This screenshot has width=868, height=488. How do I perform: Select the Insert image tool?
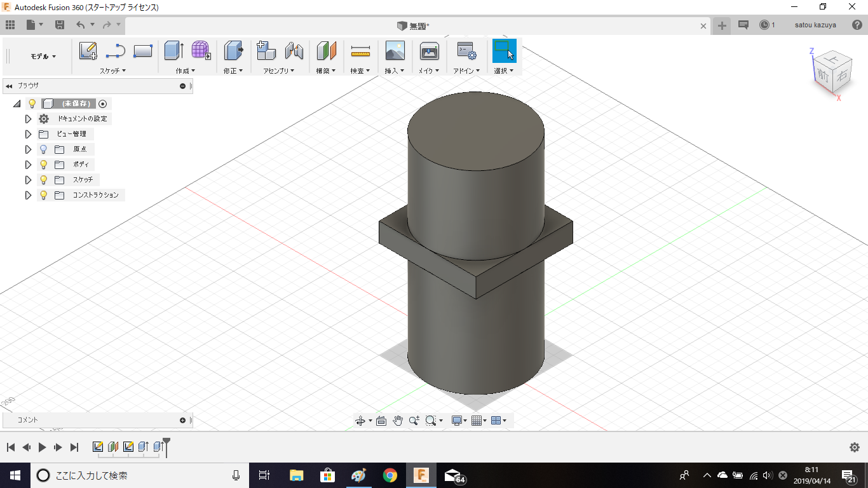(395, 51)
